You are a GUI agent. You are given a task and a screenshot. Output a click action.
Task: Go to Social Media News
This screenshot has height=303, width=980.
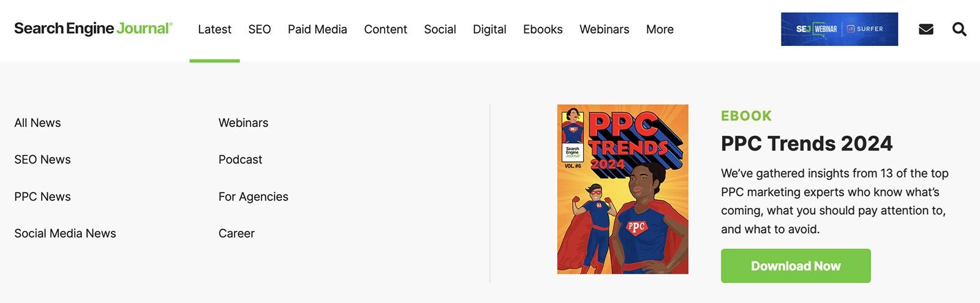65,233
